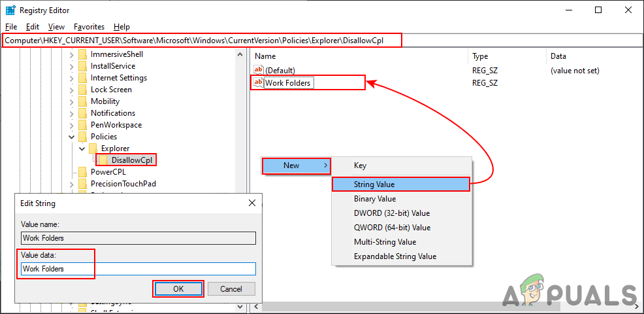Click the Value name field
This screenshot has width=644, height=314.
click(138, 238)
